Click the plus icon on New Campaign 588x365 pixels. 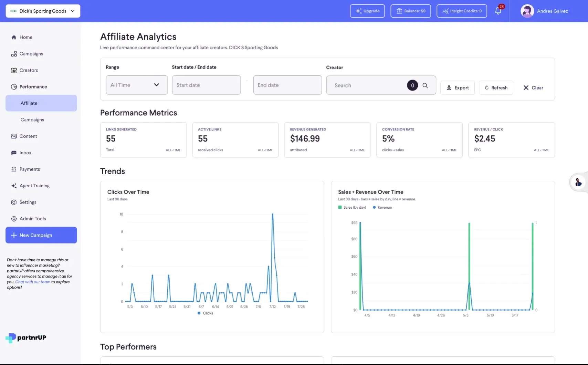point(14,235)
